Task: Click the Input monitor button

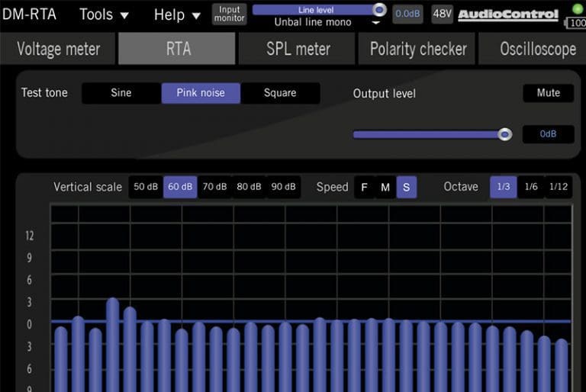Action: pos(229,14)
